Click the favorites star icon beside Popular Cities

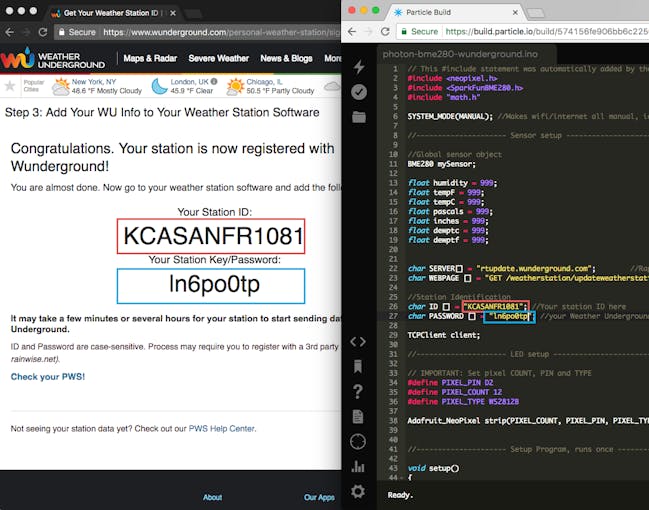[10, 86]
